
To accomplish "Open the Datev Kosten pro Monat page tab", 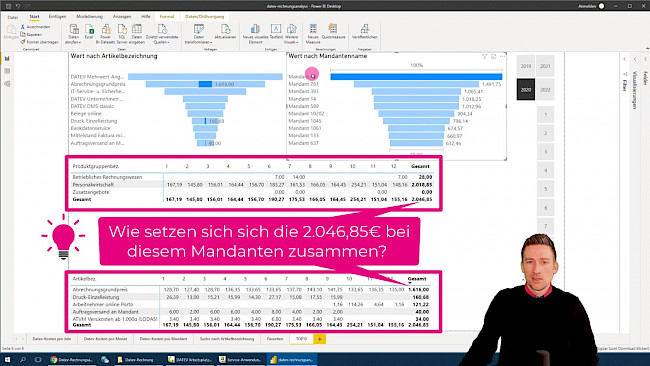I will coord(105,339).
